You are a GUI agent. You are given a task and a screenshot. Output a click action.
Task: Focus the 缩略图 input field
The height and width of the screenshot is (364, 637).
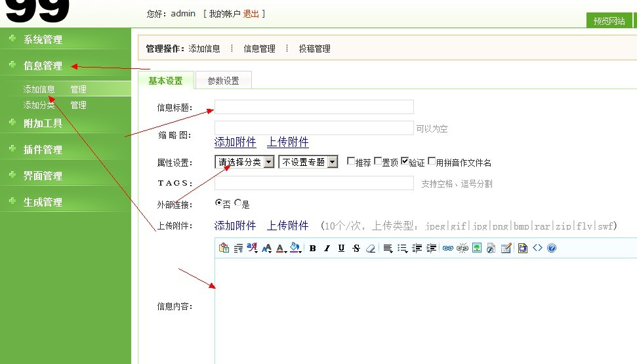point(314,127)
